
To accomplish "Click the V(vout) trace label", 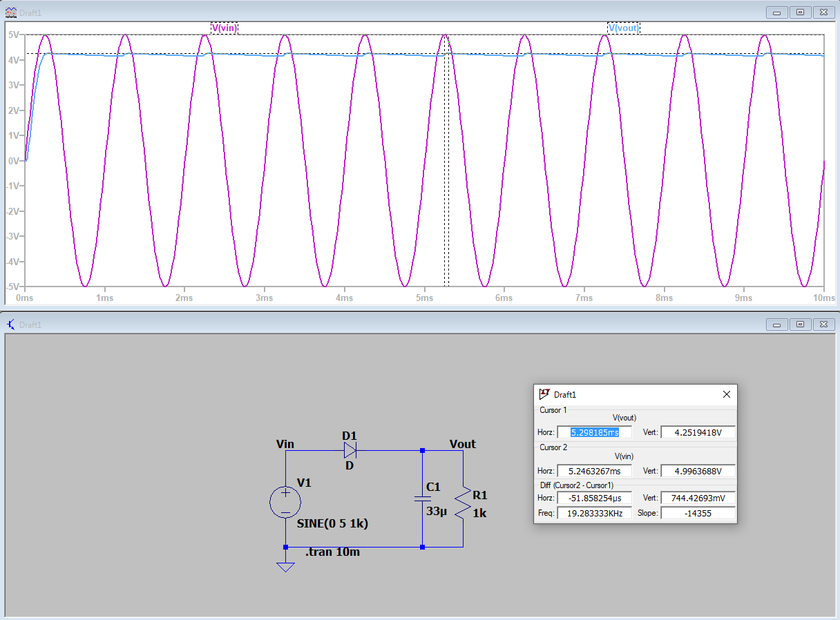I will click(623, 28).
